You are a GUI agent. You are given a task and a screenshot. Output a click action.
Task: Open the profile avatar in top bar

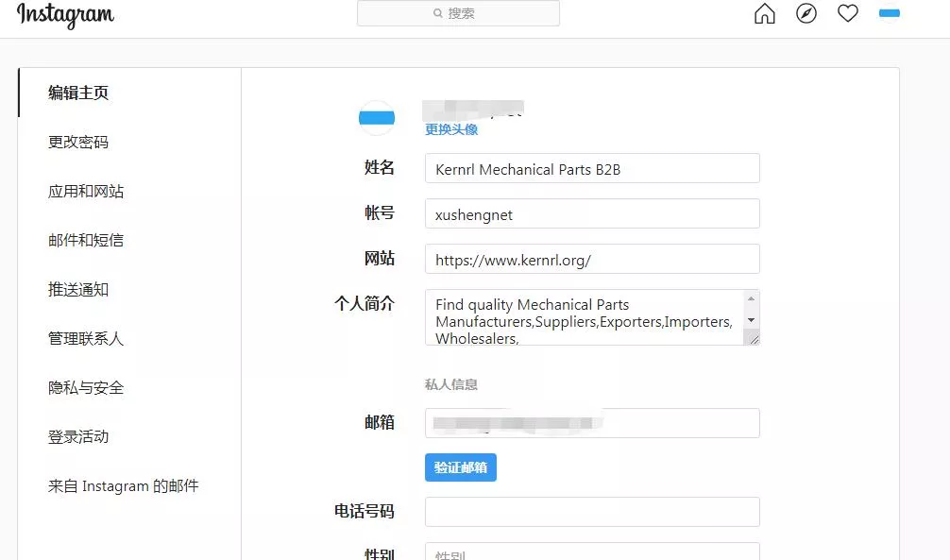point(889,13)
